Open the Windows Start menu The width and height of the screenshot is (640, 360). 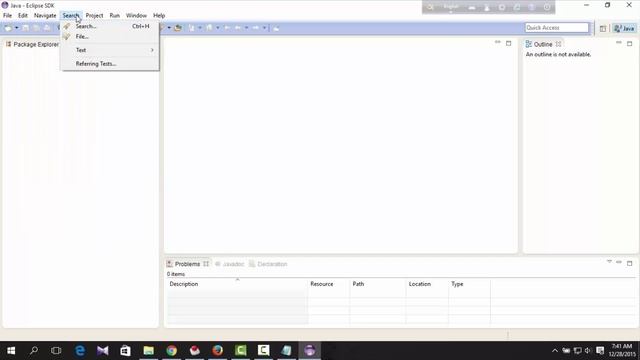(x=11, y=351)
